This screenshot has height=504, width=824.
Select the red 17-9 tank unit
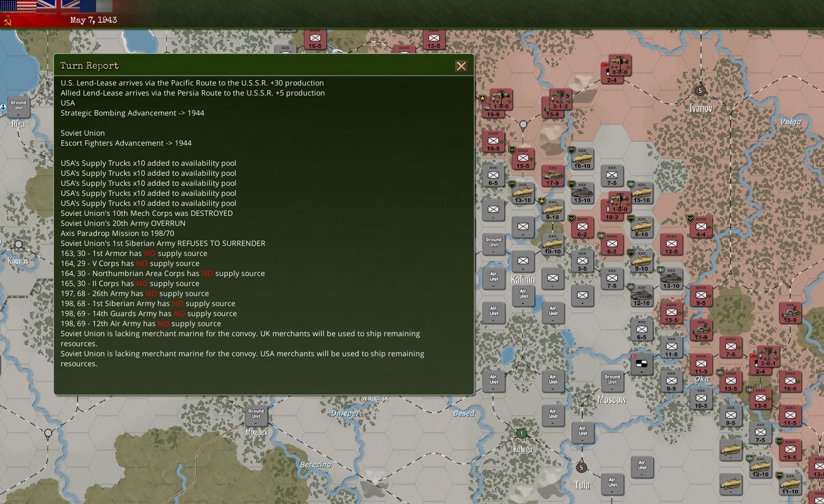pyautogui.click(x=552, y=176)
